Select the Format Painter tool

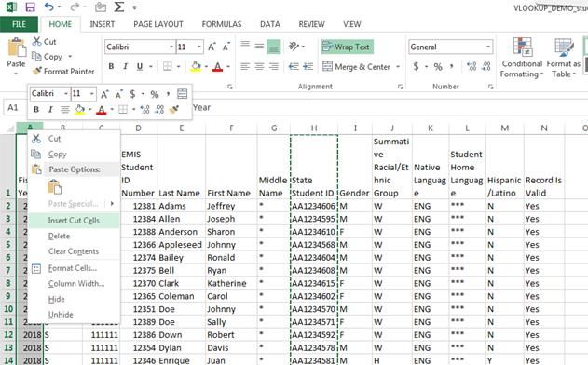(x=63, y=71)
